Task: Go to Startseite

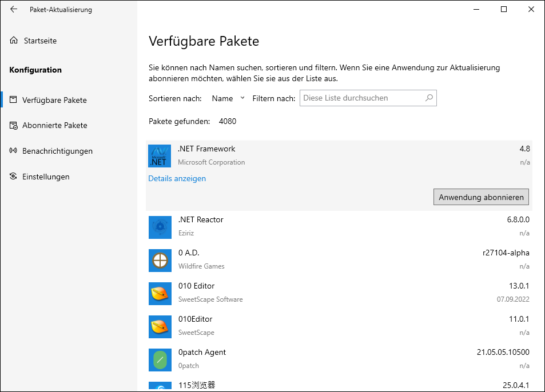Action: point(40,41)
